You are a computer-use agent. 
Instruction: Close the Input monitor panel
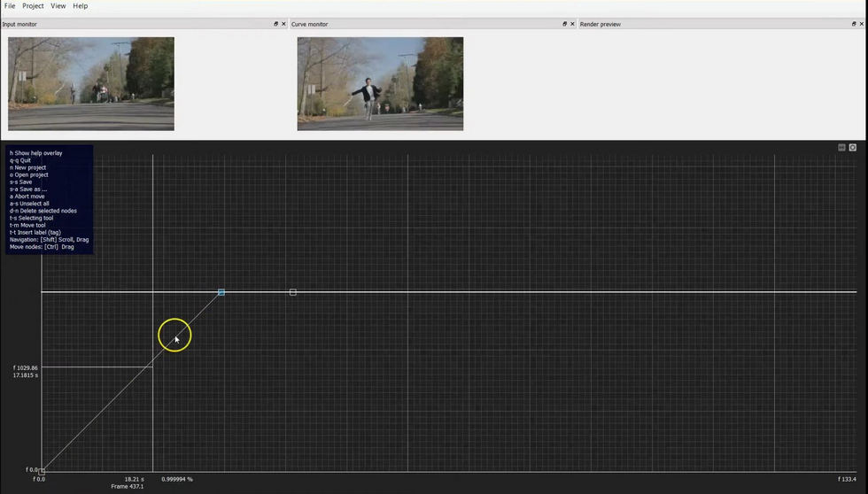[x=284, y=24]
